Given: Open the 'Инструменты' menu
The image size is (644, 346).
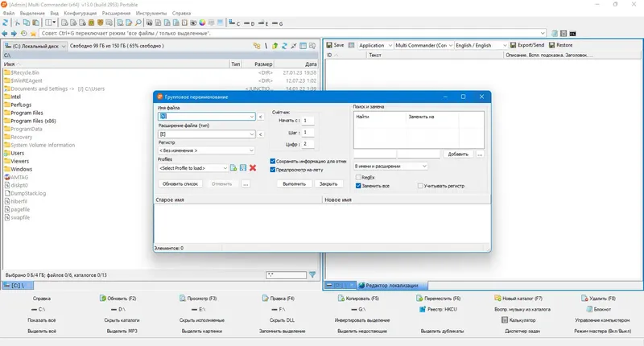Looking at the screenshot, I should point(151,13).
